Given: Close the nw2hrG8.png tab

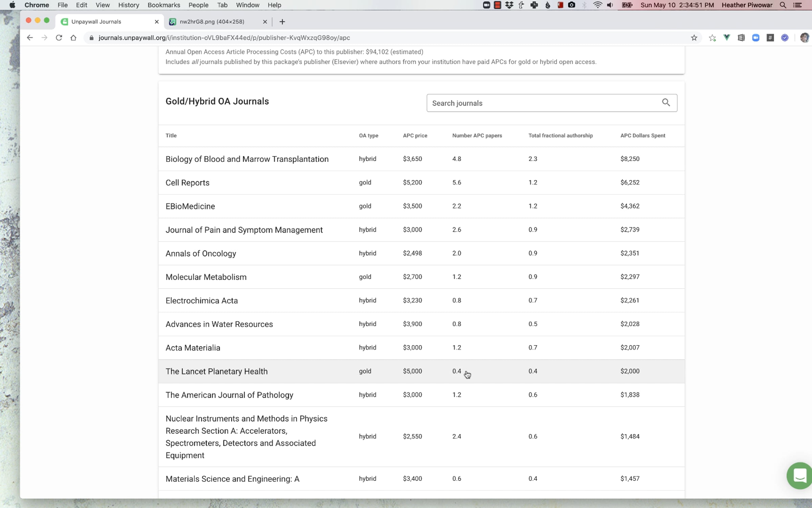Looking at the screenshot, I should (265, 22).
